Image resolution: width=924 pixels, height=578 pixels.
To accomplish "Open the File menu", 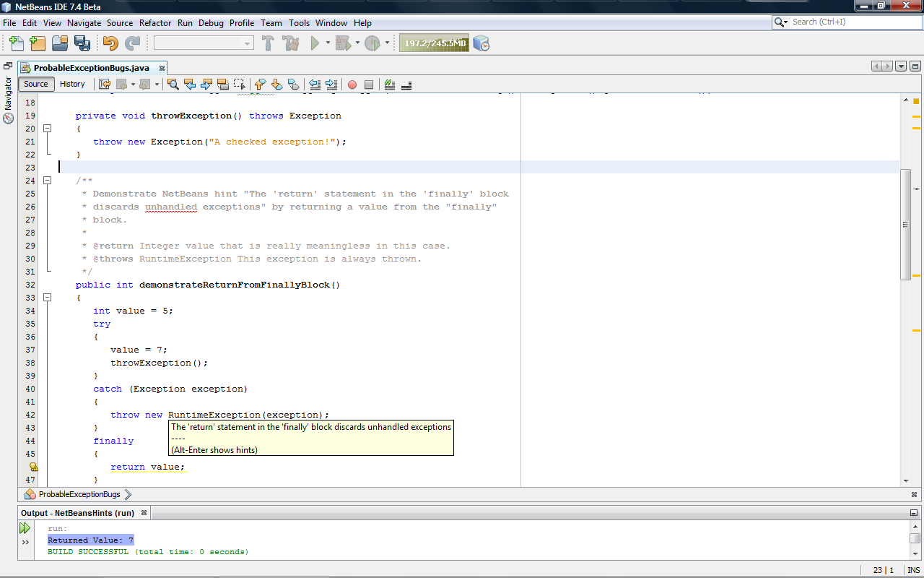I will click(x=9, y=23).
